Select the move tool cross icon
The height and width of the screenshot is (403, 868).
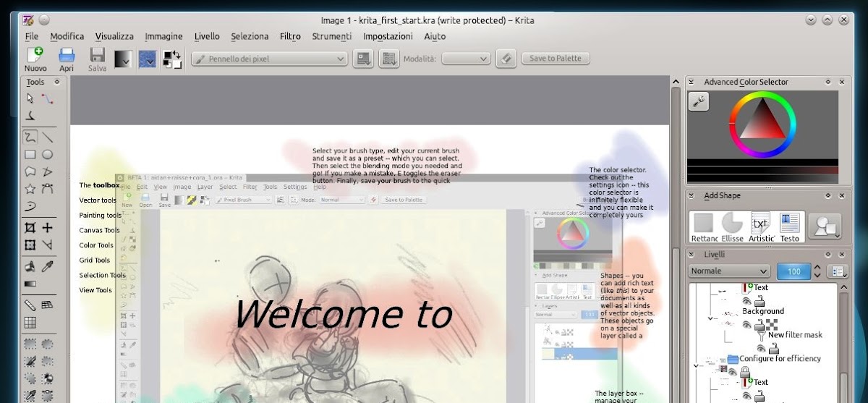click(47, 228)
